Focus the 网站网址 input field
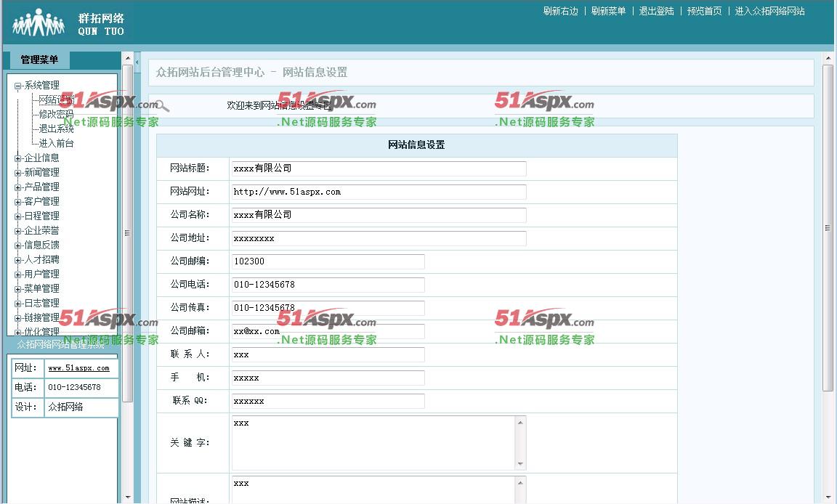This screenshot has height=504, width=837. click(379, 192)
